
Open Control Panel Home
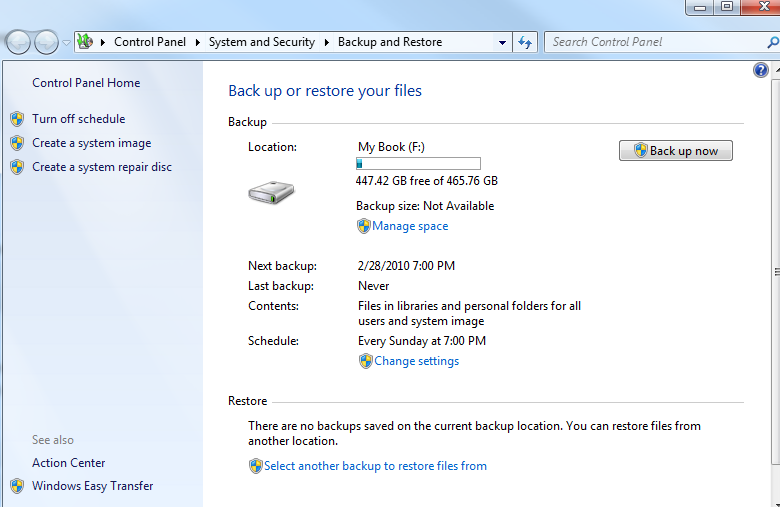click(x=86, y=83)
